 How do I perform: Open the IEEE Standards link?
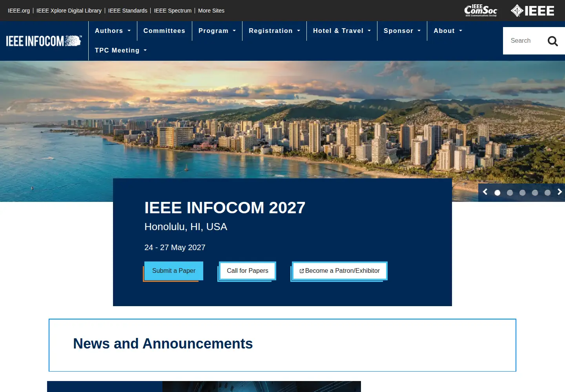pos(128,11)
